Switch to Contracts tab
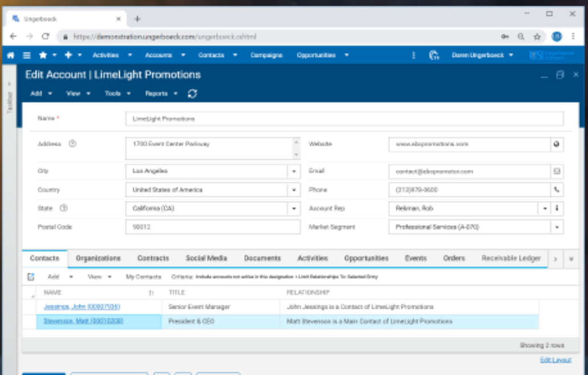 (153, 258)
